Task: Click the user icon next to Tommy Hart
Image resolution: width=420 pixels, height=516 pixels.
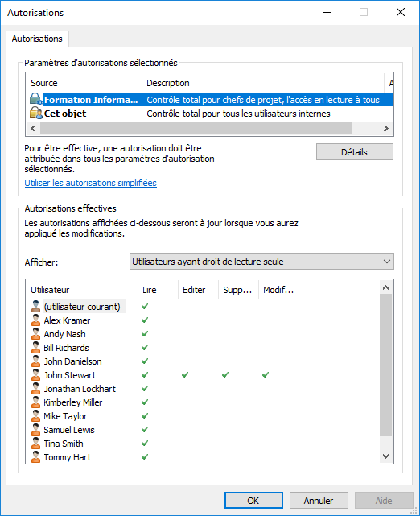Action: (x=35, y=457)
